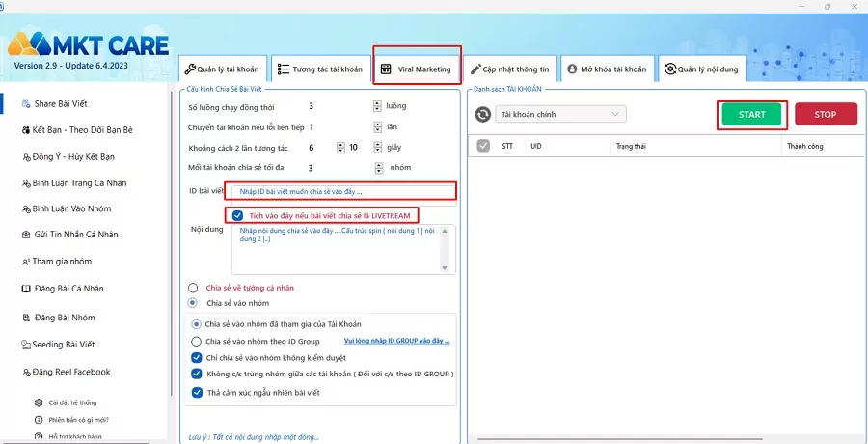The height and width of the screenshot is (444, 868).
Task: Click the Cài đặt hệ thống gear icon
Action: click(x=39, y=402)
